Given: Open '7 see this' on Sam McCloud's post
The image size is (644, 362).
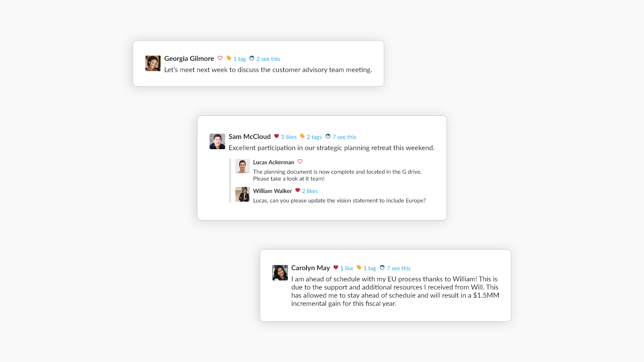Looking at the screenshot, I should point(344,137).
